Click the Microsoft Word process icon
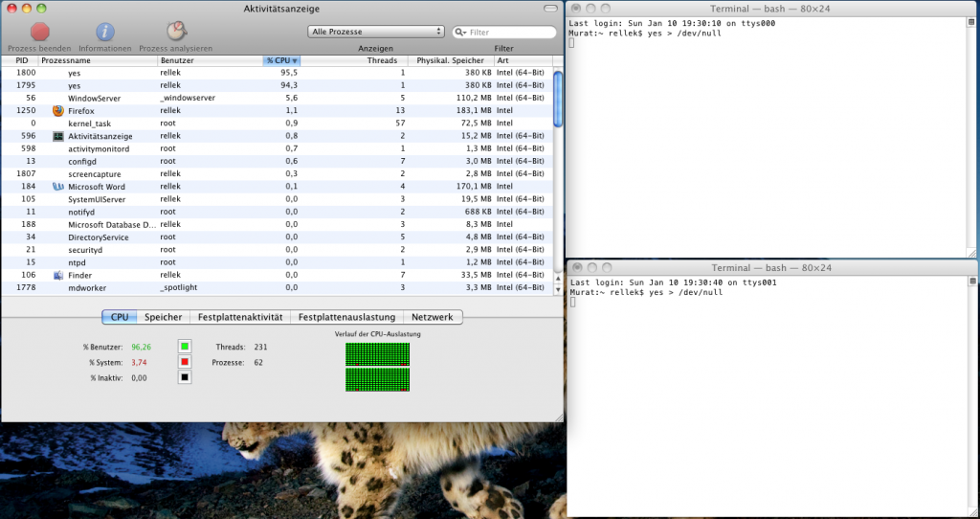980x519 pixels. coord(58,187)
